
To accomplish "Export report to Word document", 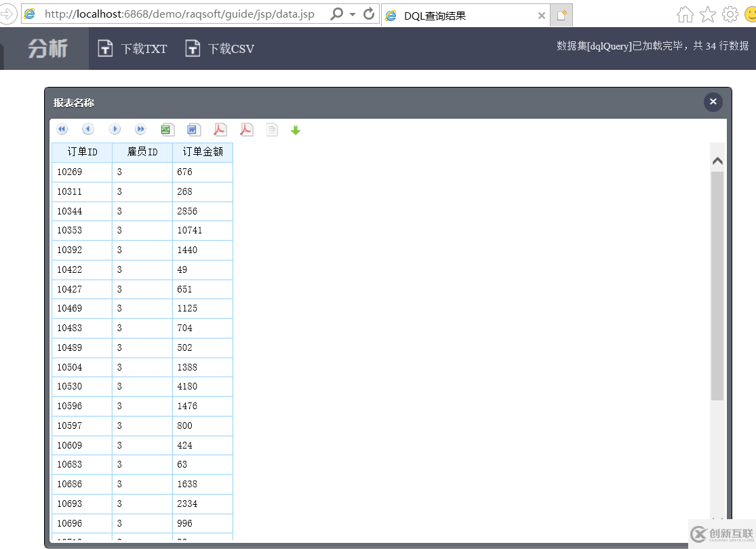I will 194,130.
